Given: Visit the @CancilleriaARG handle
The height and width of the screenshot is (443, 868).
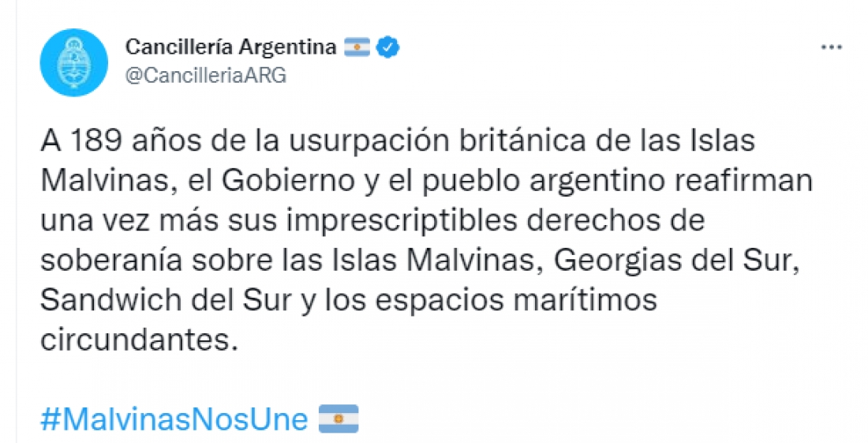Looking at the screenshot, I should tap(206, 76).
